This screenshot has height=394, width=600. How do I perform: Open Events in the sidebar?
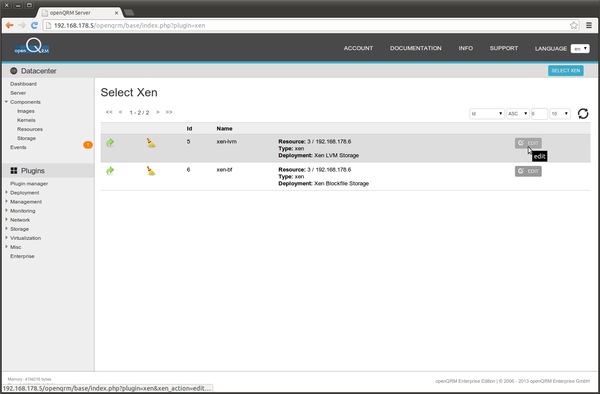pos(18,147)
